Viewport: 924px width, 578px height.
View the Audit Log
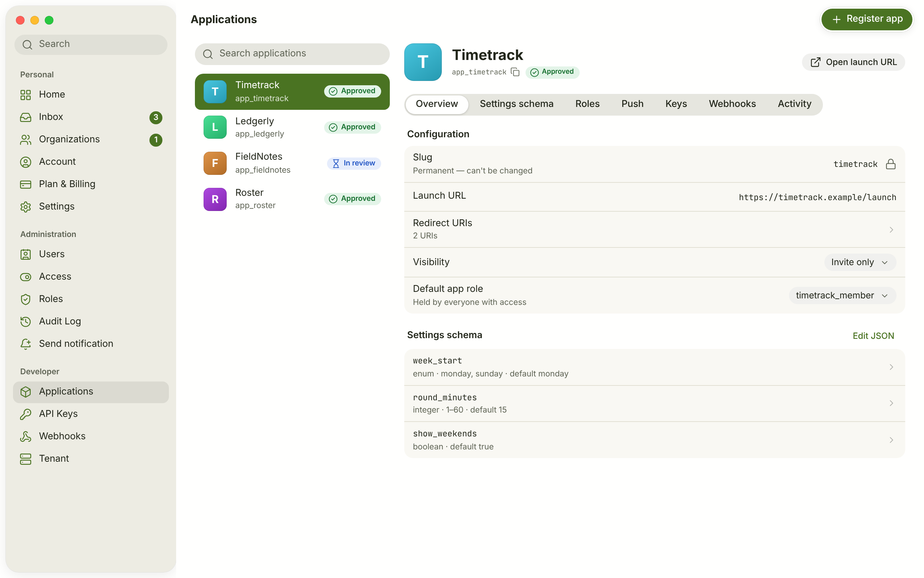tap(91, 321)
